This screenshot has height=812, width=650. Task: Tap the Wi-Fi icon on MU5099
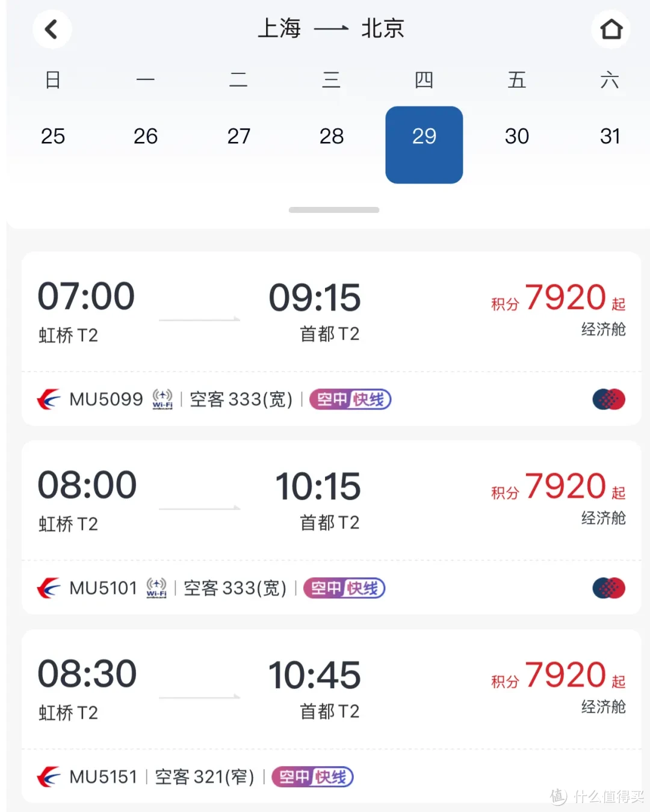click(162, 399)
